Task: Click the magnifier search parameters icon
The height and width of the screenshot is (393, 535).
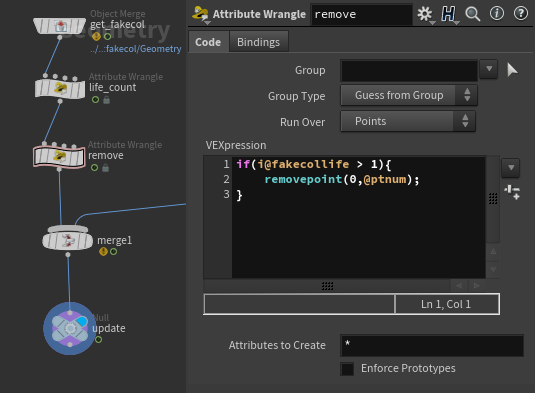Action: [473, 14]
